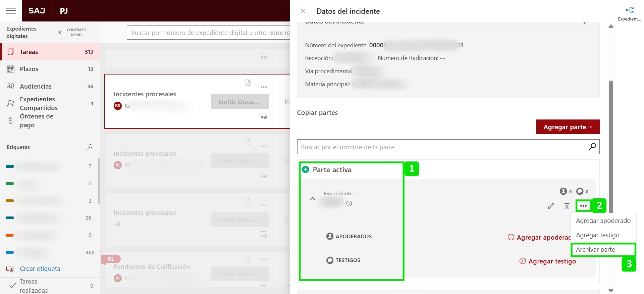
Task: Click the info icon next to Demandante name
Action: [349, 203]
